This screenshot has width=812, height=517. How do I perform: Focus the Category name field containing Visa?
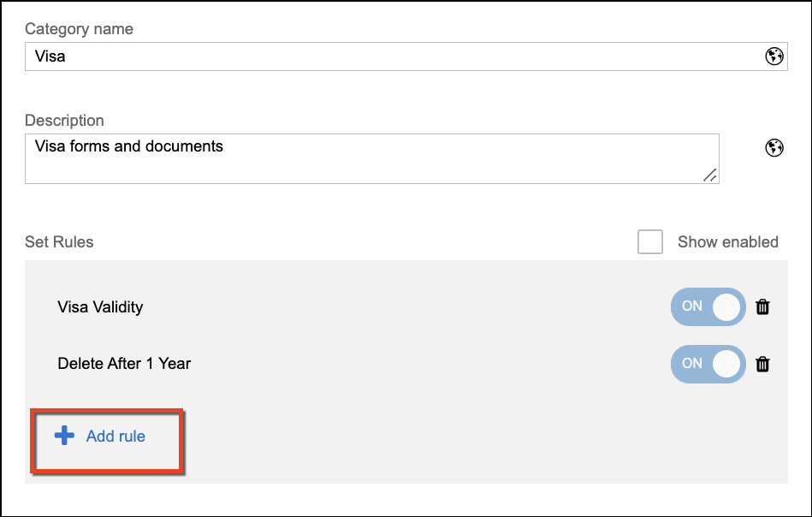[385, 56]
